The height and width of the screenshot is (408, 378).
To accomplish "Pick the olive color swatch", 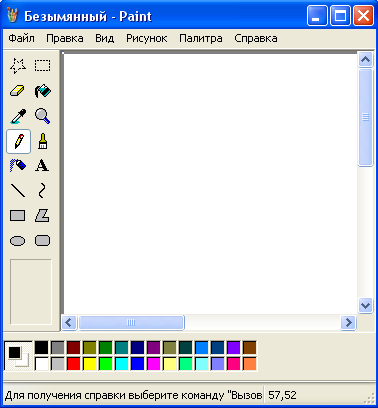I will tap(90, 348).
